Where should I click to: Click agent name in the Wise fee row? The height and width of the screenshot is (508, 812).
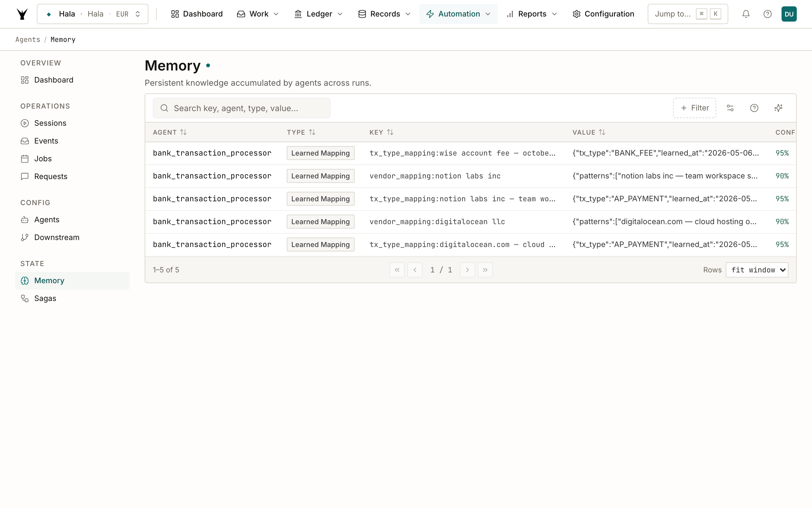tap(212, 153)
